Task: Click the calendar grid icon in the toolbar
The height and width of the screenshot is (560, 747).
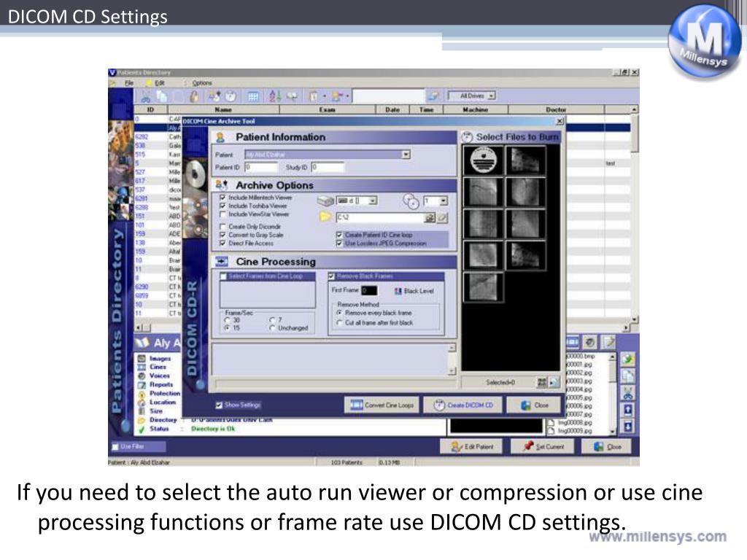Action: (253, 97)
